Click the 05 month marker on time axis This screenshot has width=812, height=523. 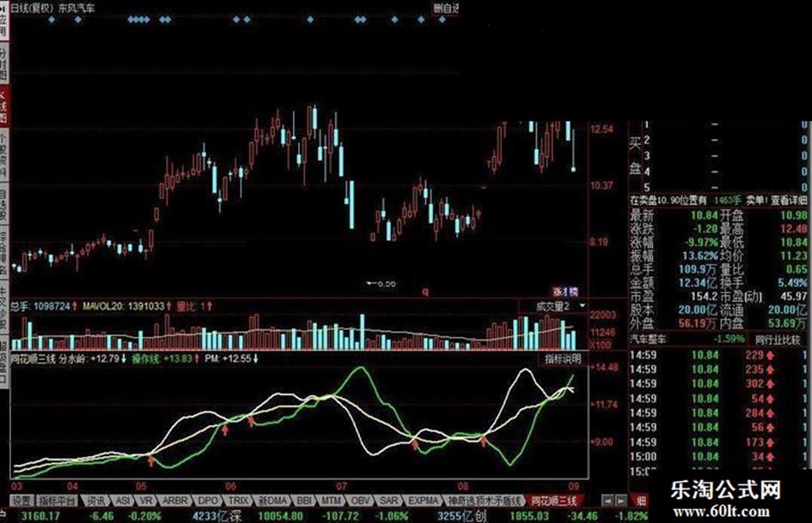(142, 486)
